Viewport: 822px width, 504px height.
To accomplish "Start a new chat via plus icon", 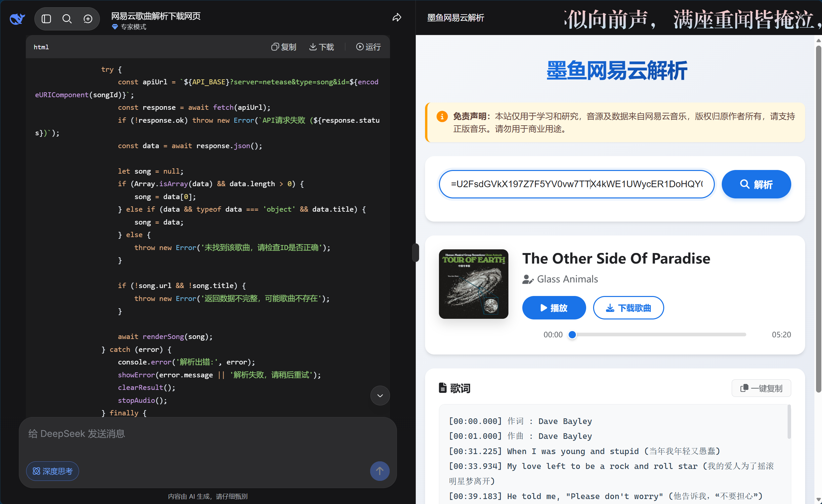I will (x=88, y=19).
